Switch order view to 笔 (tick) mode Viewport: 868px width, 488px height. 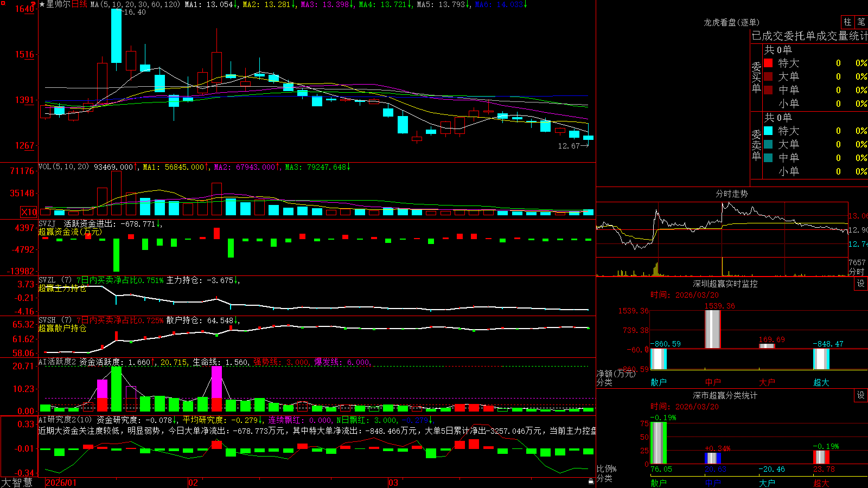click(x=861, y=22)
